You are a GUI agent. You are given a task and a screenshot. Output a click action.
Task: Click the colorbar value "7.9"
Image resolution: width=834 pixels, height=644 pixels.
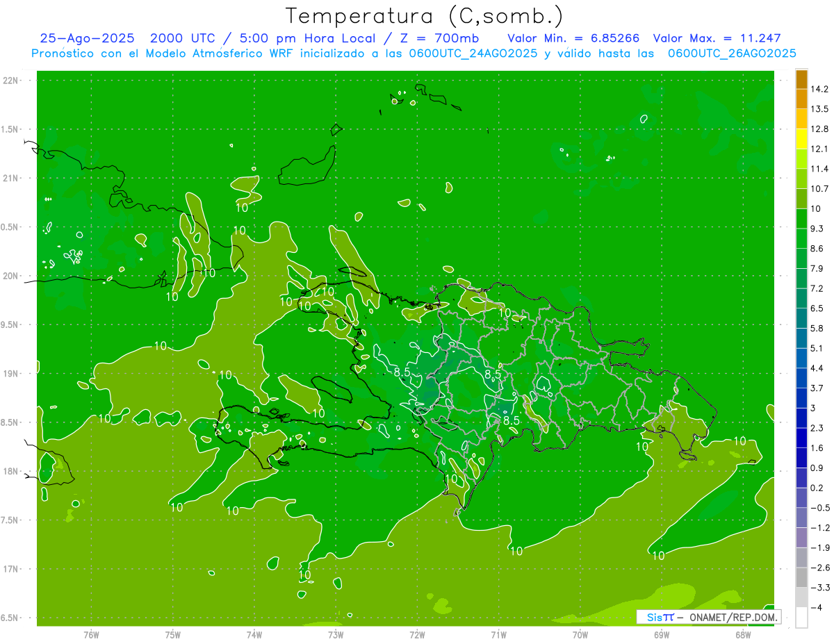[817, 268]
